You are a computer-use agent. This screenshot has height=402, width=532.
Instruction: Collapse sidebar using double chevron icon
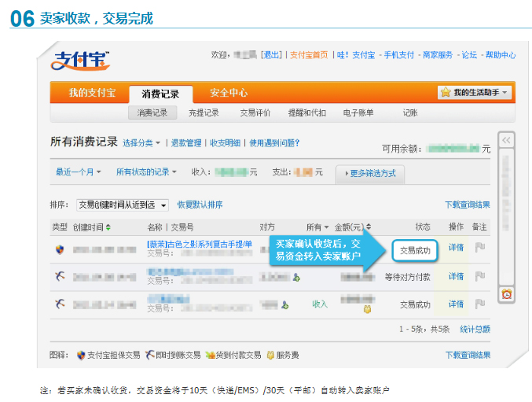pos(507,140)
